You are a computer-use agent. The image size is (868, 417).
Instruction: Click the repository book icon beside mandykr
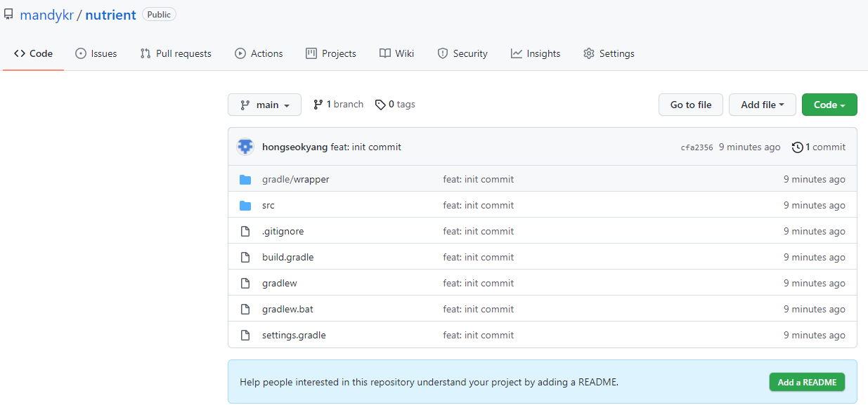pyautogui.click(x=8, y=14)
